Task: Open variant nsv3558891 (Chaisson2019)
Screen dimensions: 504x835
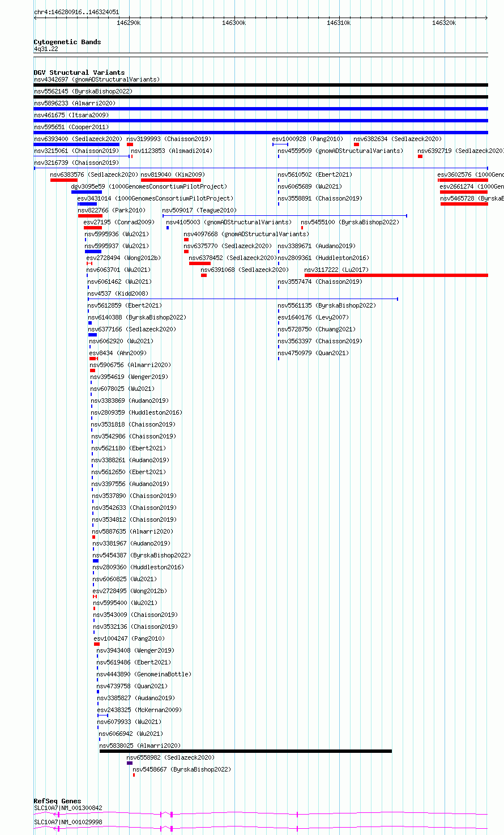Action: click(x=320, y=198)
